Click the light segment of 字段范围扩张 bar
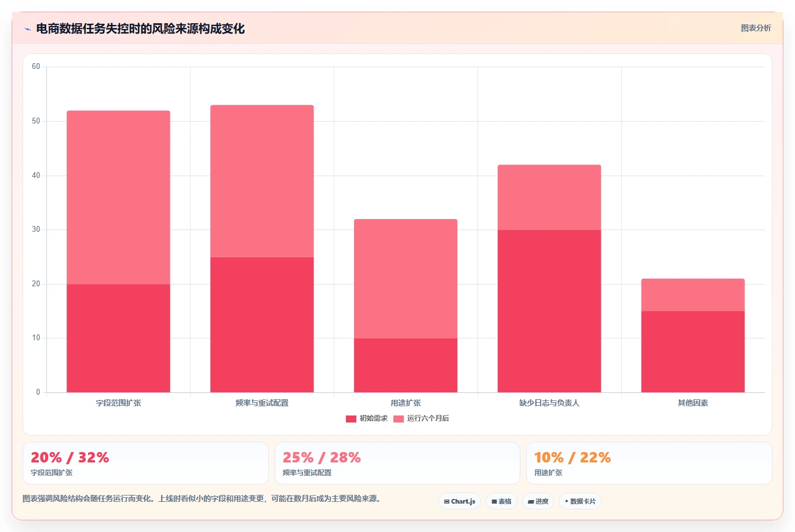The width and height of the screenshot is (795, 532). pyautogui.click(x=118, y=197)
